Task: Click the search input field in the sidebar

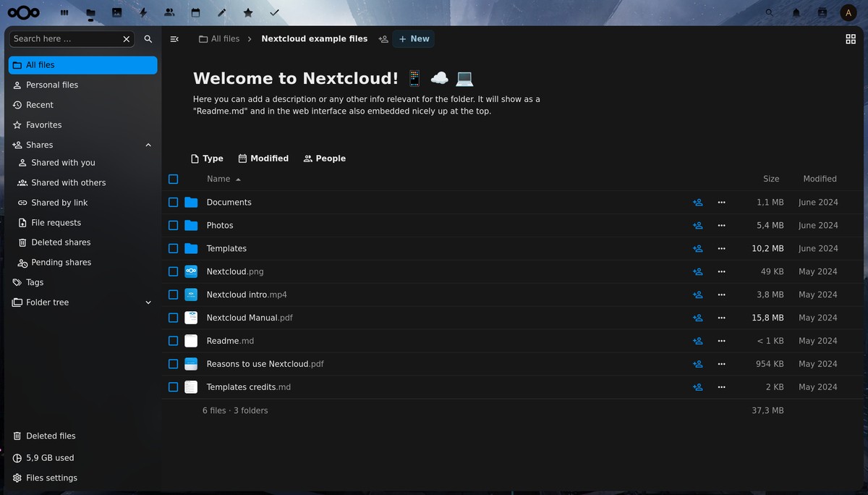Action: coord(68,38)
